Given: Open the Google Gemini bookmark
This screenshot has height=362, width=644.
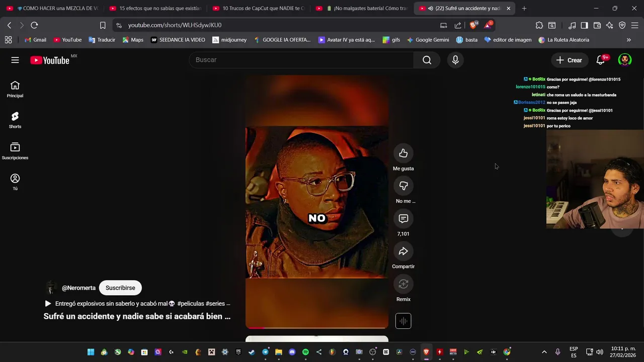Looking at the screenshot, I should 428,40.
